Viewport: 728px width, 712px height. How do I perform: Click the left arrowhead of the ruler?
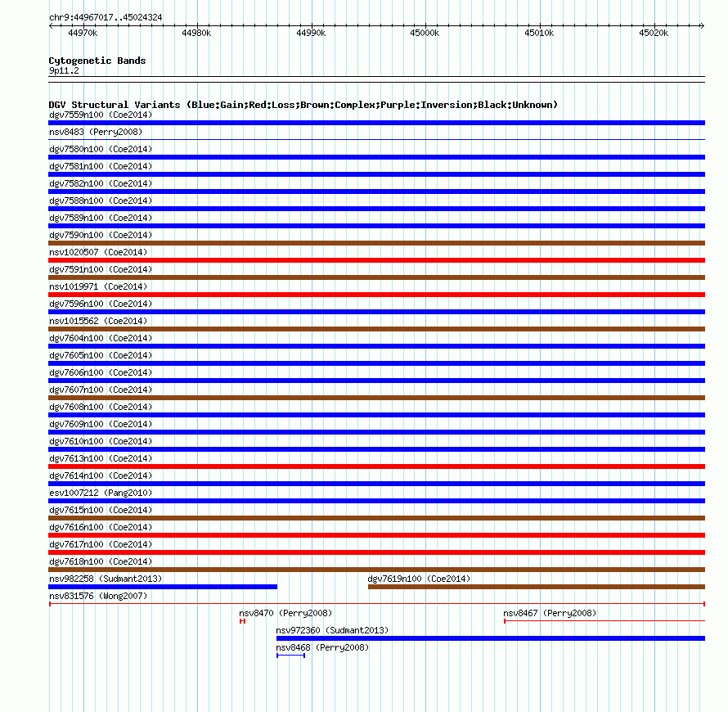tap(51, 25)
